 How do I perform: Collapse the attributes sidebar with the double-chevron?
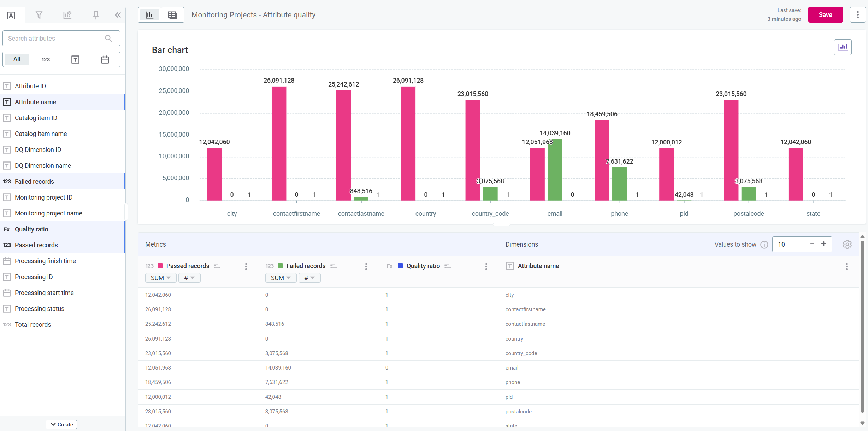coord(118,15)
